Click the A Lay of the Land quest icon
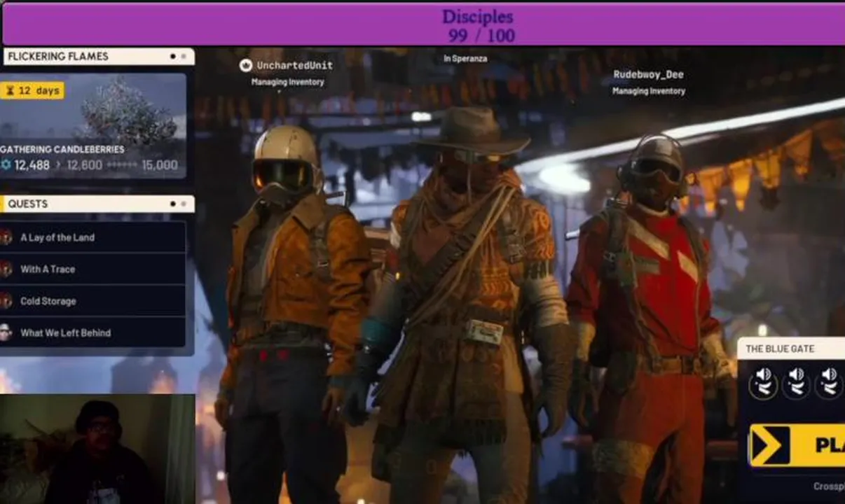Viewport: 845px width, 504px height. pyautogui.click(x=6, y=237)
